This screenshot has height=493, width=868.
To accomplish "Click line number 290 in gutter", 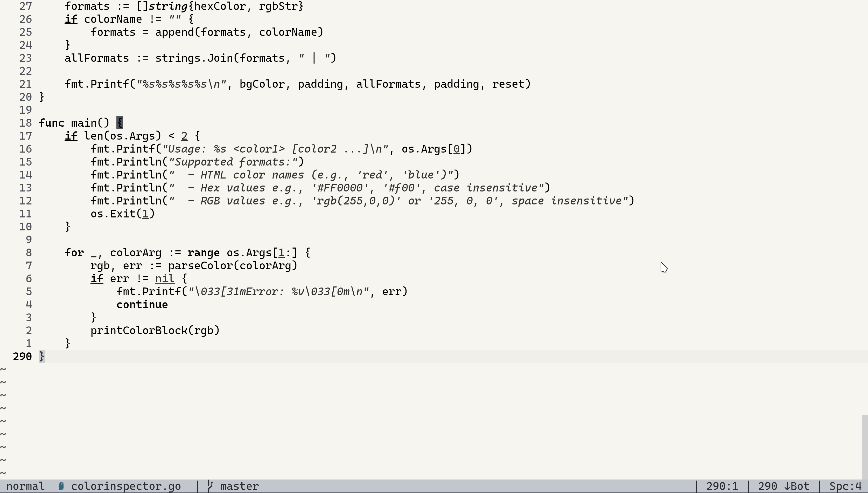I will 22,356.
